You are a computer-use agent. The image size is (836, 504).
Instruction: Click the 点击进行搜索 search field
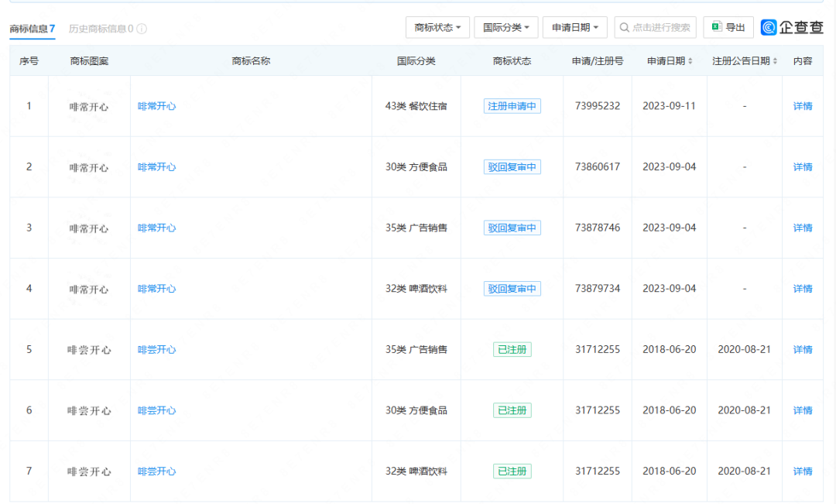[660, 27]
